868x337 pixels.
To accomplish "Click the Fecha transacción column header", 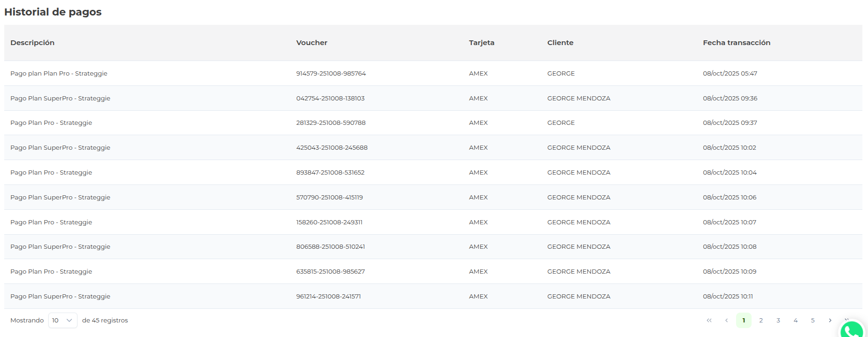I will tap(736, 43).
